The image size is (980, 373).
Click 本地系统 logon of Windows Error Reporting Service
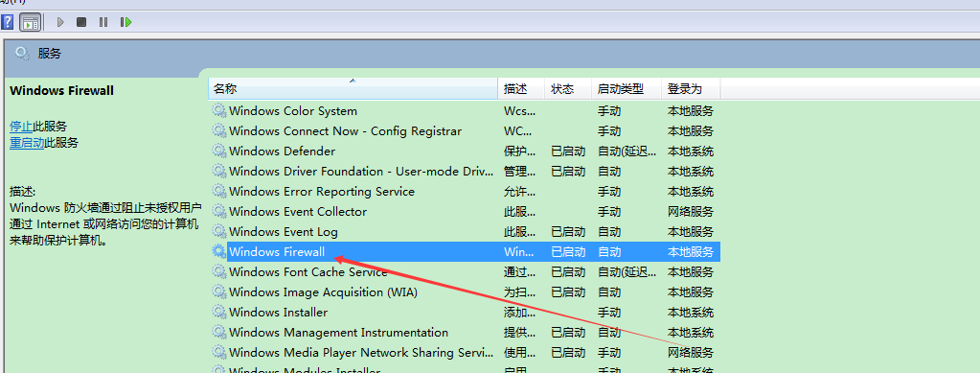tap(691, 191)
